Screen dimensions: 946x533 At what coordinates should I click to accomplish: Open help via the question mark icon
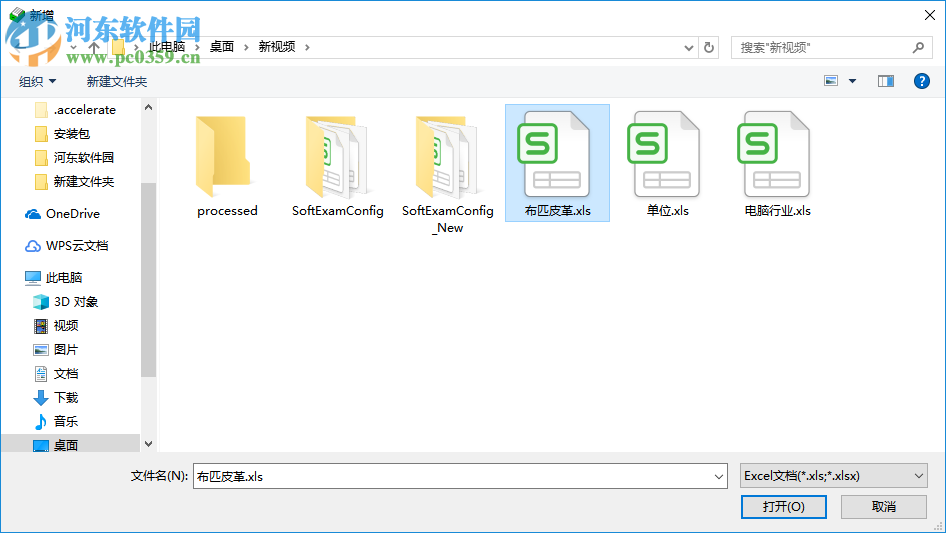tap(921, 81)
